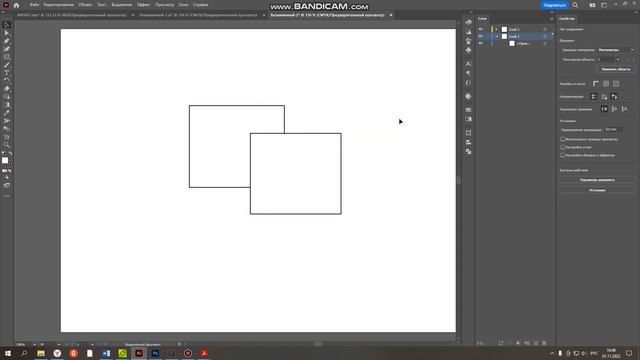Select the Rotate tool
The height and width of the screenshot is (360, 640).
click(x=7, y=81)
